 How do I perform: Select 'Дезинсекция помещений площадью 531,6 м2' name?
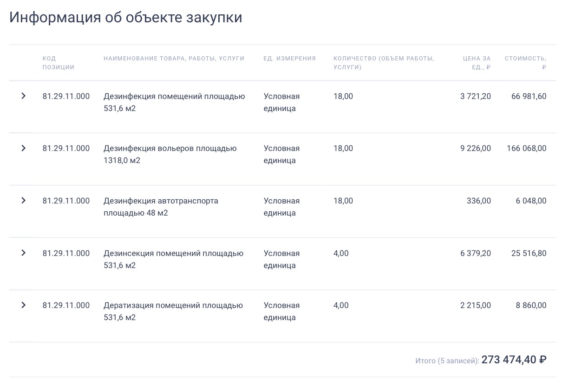173,259
